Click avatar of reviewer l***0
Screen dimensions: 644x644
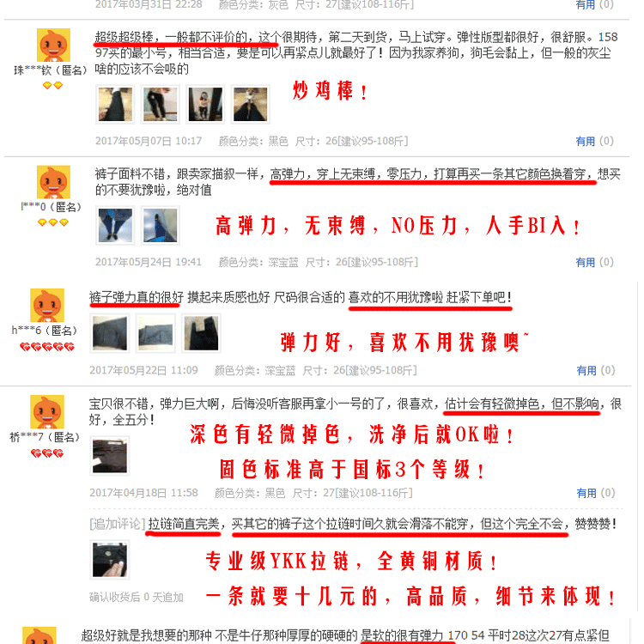53,182
